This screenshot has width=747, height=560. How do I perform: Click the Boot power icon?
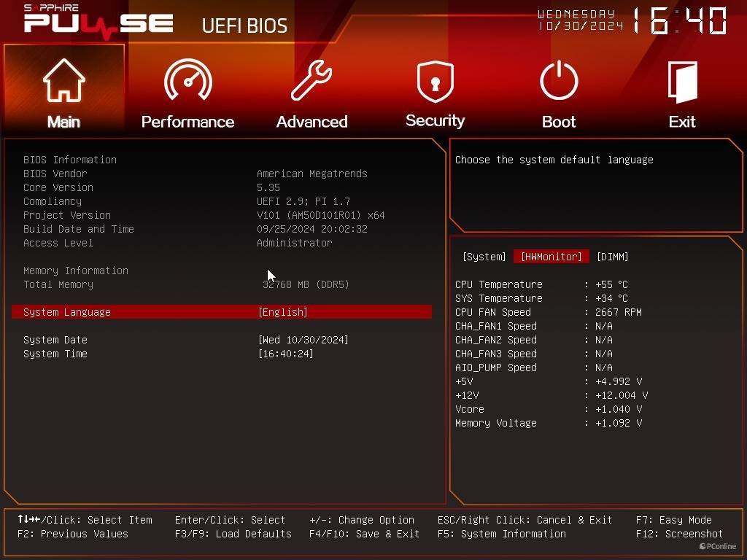(559, 80)
